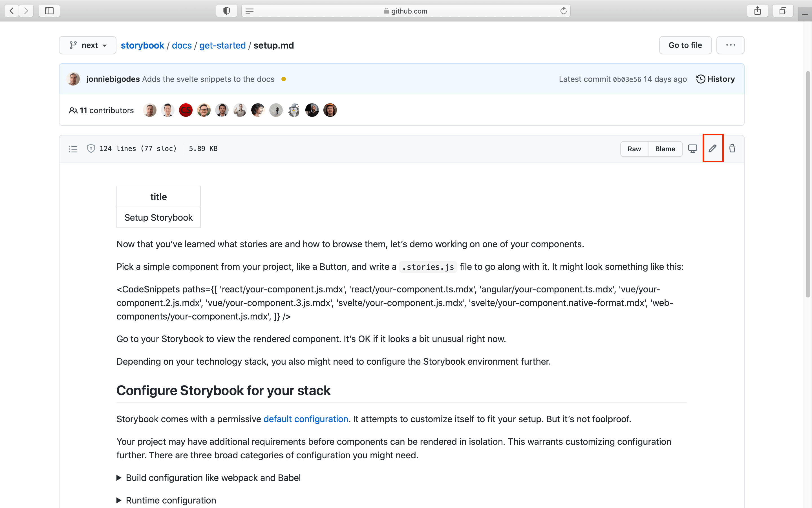The height and width of the screenshot is (508, 812).
Task: Open the last contributor avatar in the row
Action: coord(330,110)
